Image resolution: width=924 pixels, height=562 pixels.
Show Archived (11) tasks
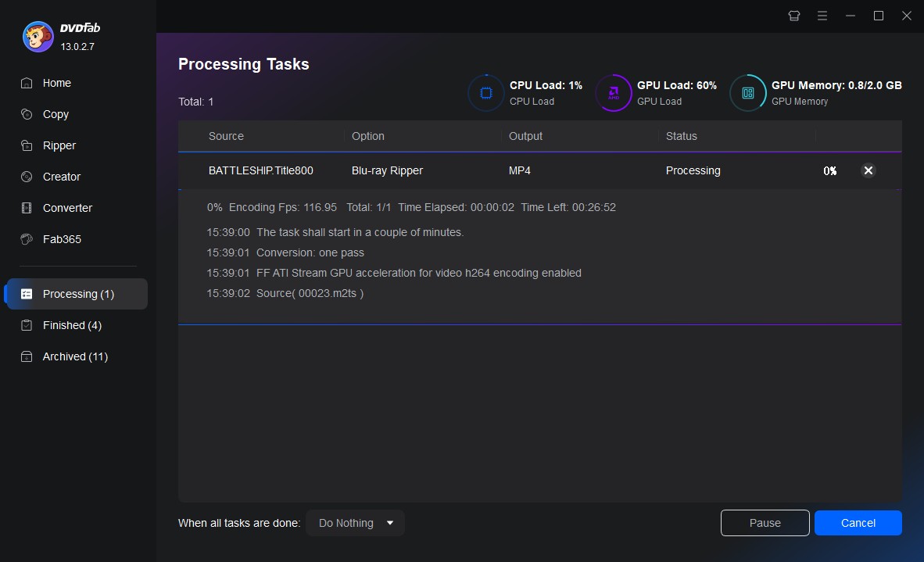pyautogui.click(x=75, y=356)
